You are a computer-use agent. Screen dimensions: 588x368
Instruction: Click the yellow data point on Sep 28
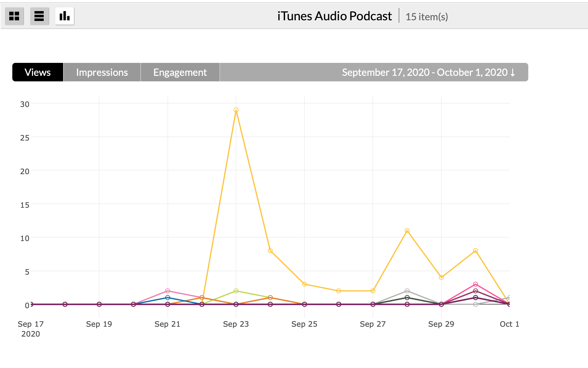(407, 231)
